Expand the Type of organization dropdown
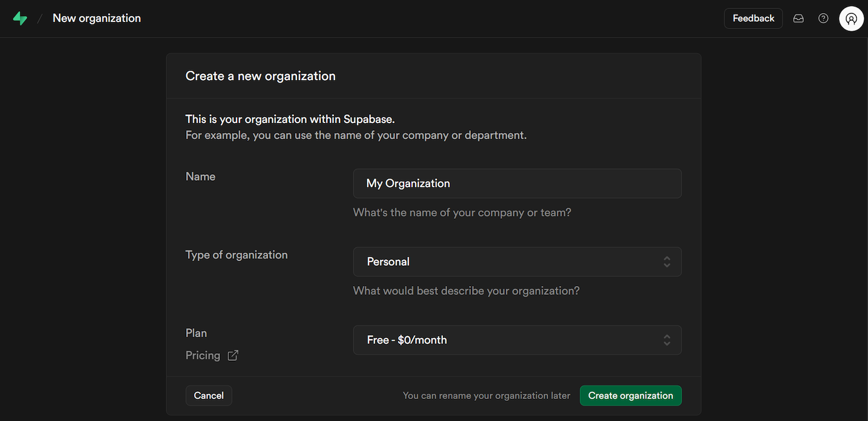This screenshot has height=421, width=868. (516, 262)
